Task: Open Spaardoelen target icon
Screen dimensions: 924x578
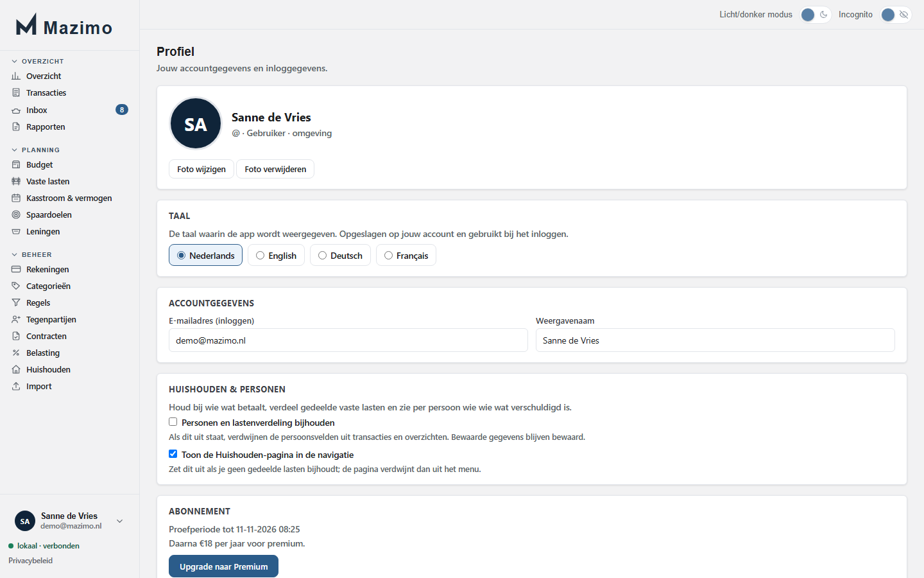Action: (16, 215)
